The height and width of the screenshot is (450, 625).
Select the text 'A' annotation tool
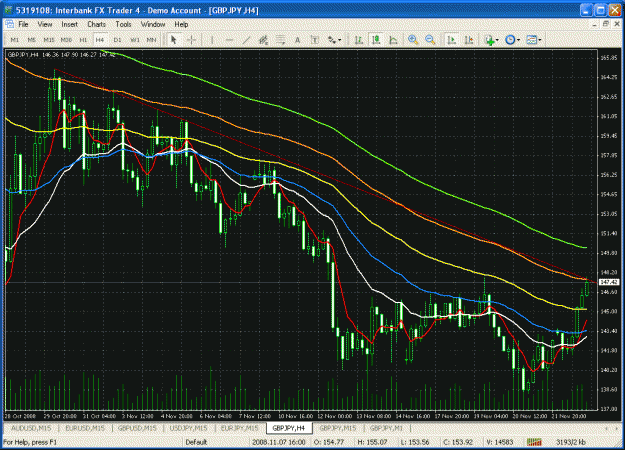click(x=297, y=40)
